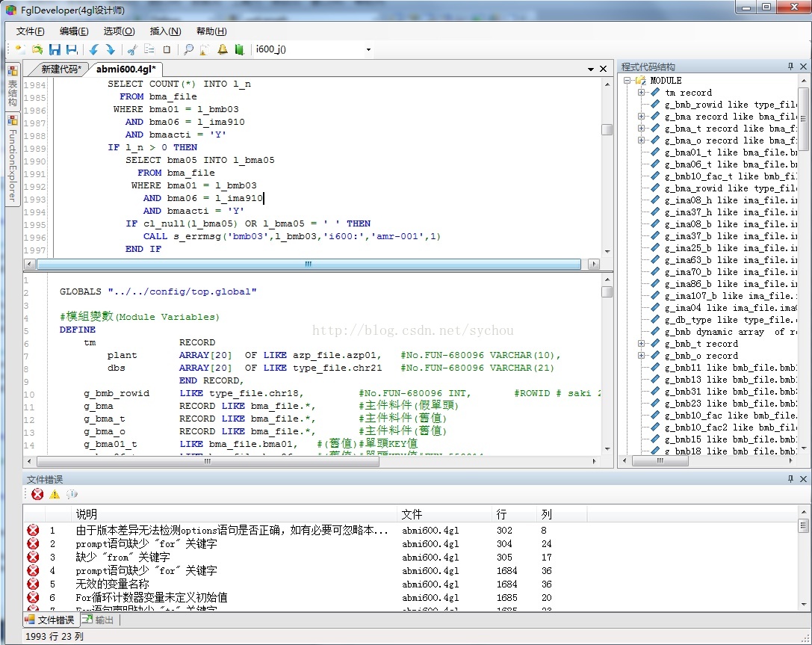
Task: Click the Undo arrow icon
Action: click(x=93, y=49)
